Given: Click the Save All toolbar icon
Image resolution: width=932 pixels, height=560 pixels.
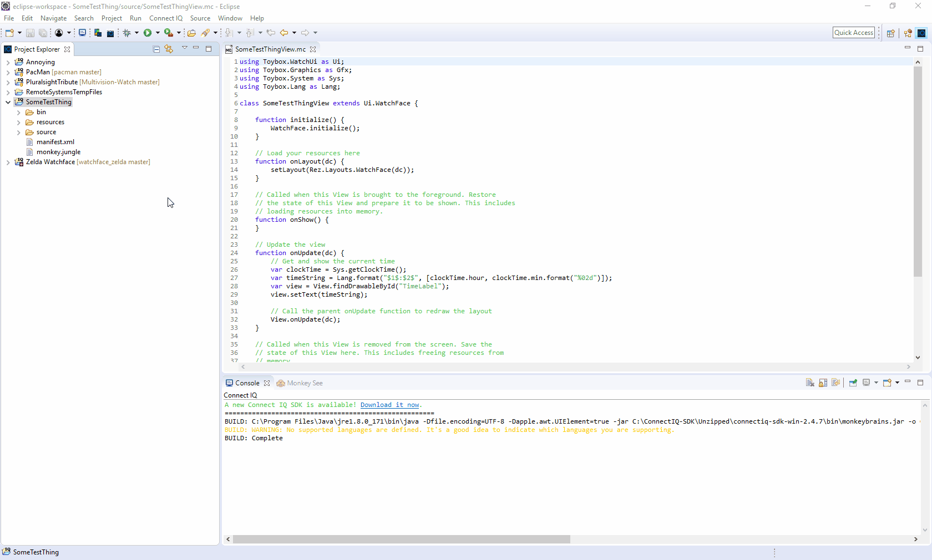Looking at the screenshot, I should click(x=43, y=33).
